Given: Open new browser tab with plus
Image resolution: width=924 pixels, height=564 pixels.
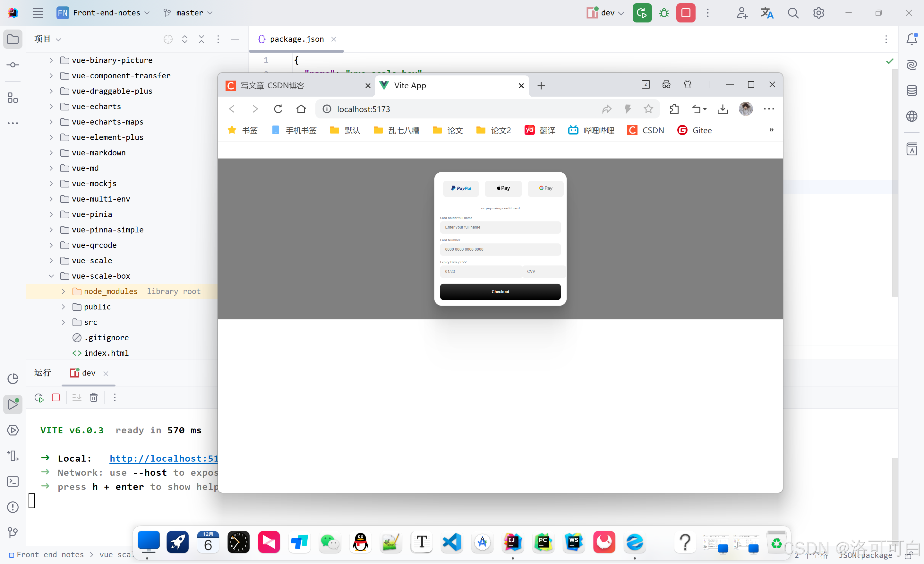Looking at the screenshot, I should pos(541,86).
